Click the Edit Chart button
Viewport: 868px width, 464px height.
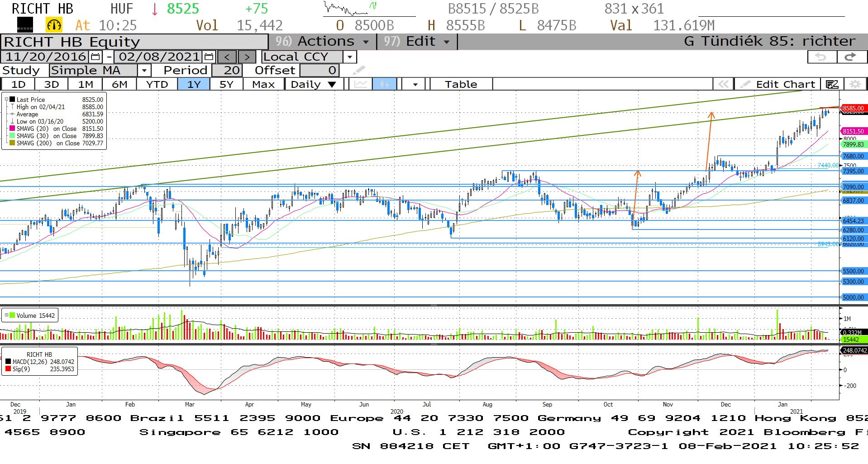pyautogui.click(x=778, y=84)
